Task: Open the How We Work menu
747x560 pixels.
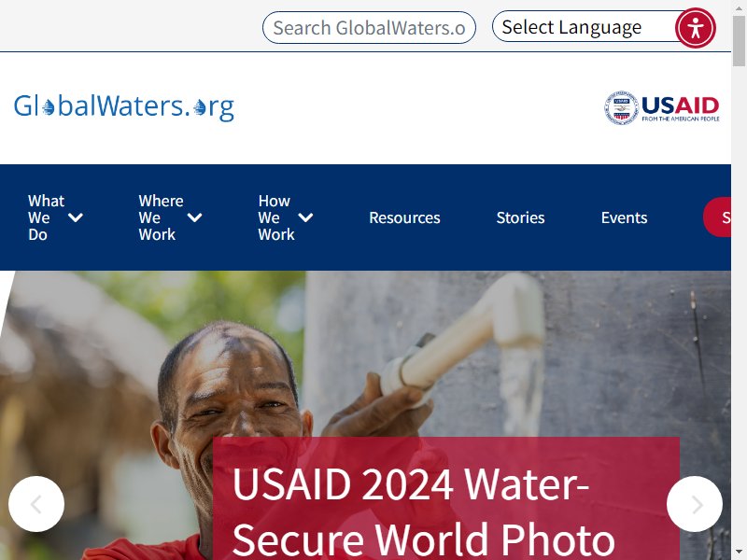Action: 276,217
